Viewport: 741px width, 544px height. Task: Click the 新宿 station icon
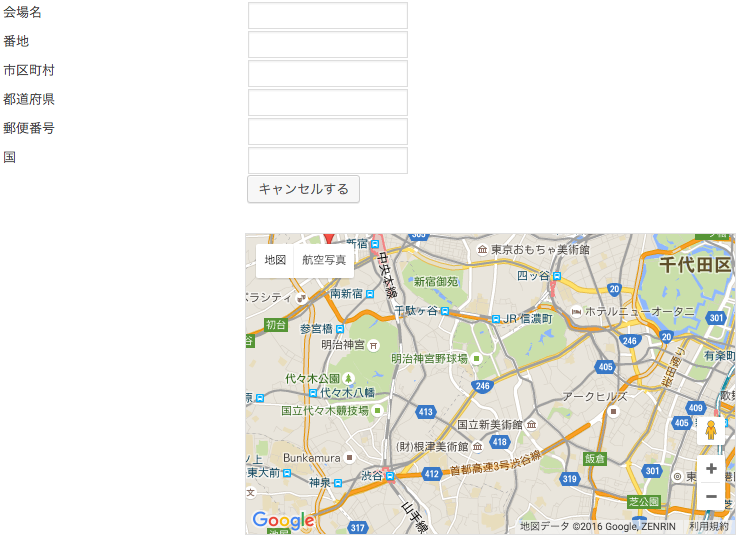(x=375, y=244)
